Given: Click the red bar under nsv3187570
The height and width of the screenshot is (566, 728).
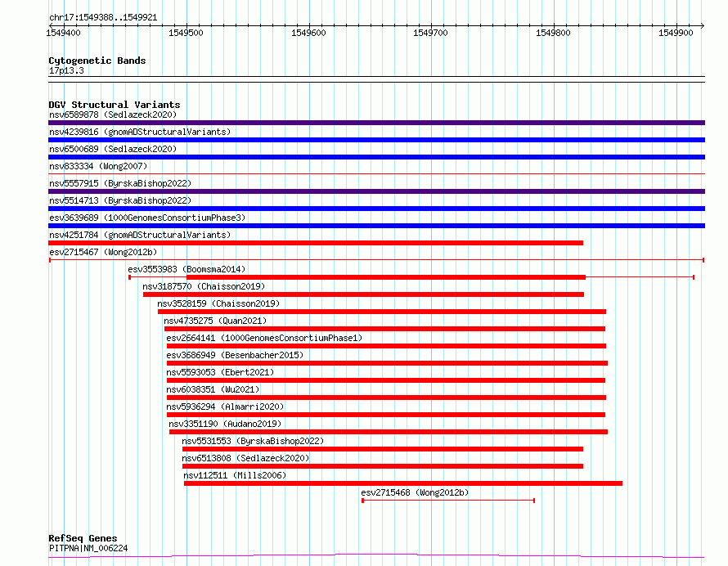Looking at the screenshot, I should click(x=363, y=294).
